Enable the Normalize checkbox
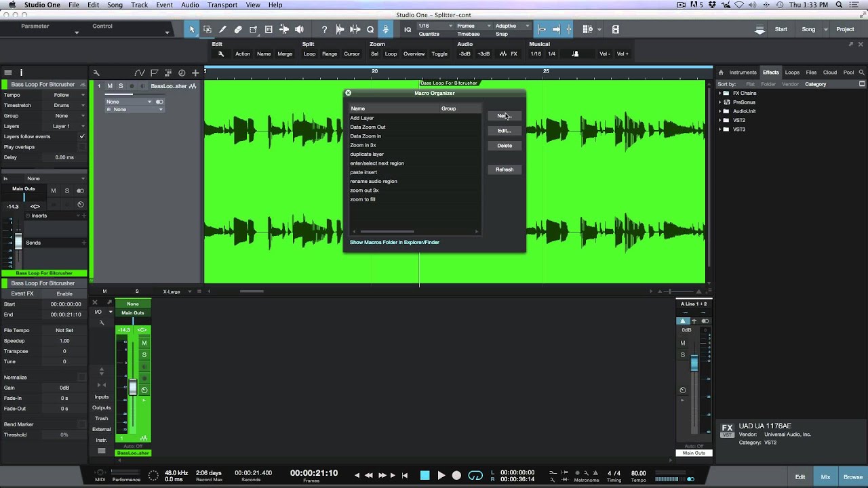The height and width of the screenshot is (488, 868). [x=82, y=377]
